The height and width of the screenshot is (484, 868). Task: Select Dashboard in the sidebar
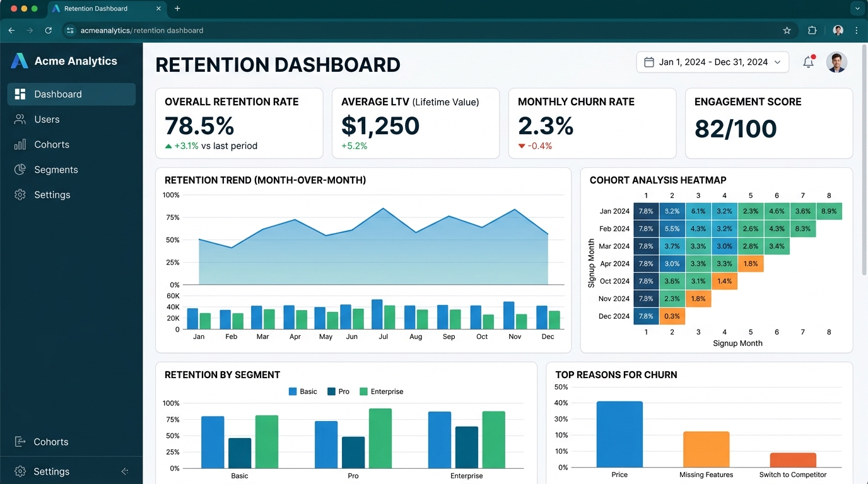[x=71, y=94]
